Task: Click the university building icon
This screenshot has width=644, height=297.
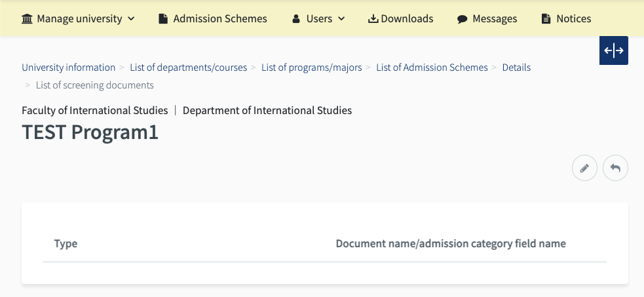Action: tap(27, 18)
